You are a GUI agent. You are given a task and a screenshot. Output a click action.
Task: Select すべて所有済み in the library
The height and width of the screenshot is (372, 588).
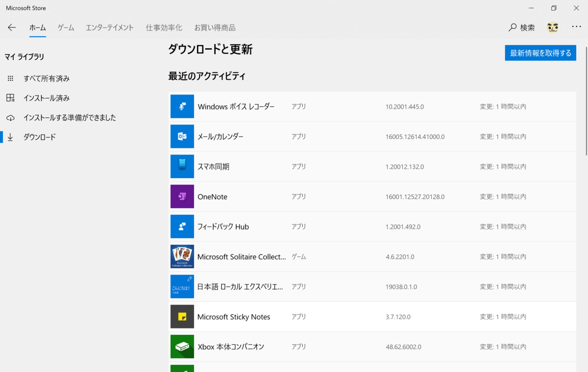47,78
